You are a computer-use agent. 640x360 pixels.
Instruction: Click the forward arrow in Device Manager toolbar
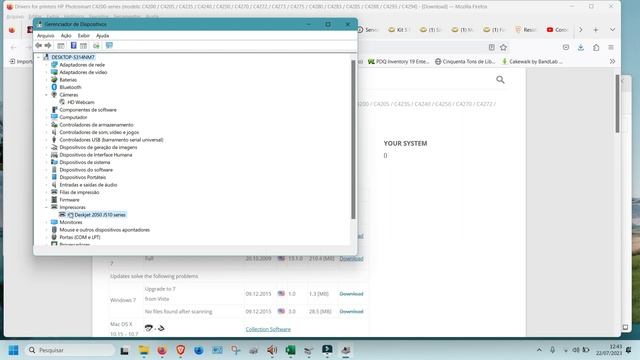[x=48, y=46]
